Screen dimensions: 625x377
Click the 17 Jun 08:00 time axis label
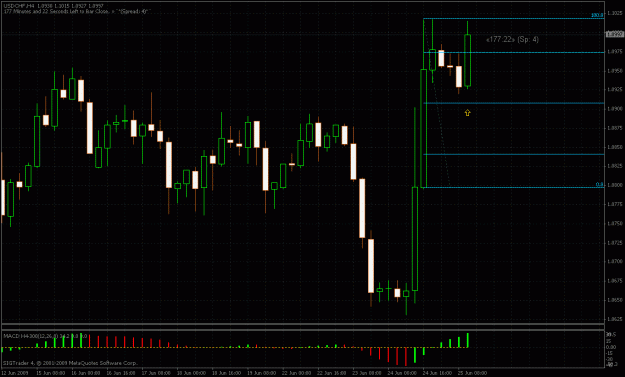pos(156,373)
